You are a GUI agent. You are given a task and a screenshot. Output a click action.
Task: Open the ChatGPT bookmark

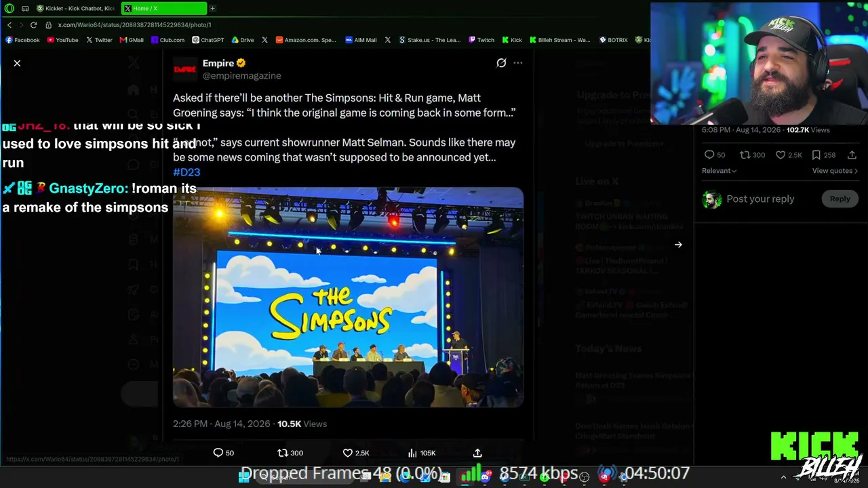208,40
